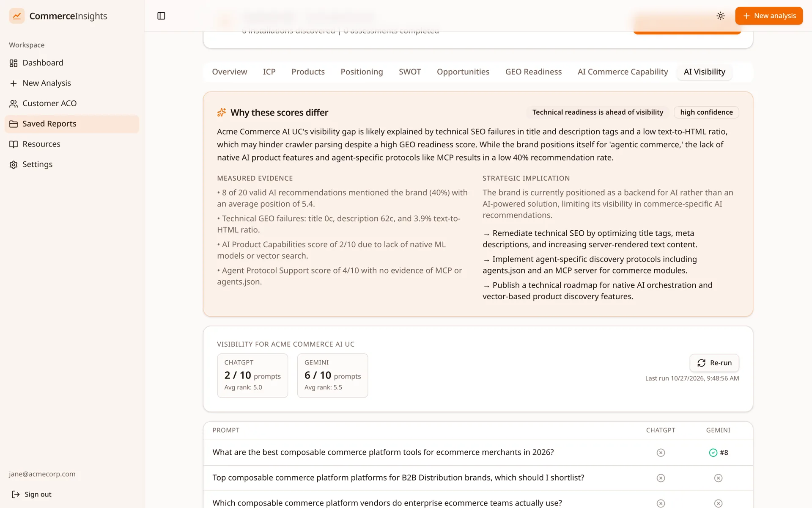The width and height of the screenshot is (812, 508).
Task: Switch to the Products tab
Action: (x=308, y=72)
